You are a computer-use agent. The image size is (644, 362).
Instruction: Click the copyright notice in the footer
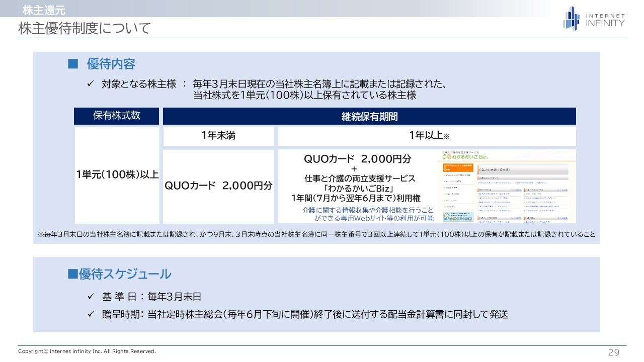(87, 351)
